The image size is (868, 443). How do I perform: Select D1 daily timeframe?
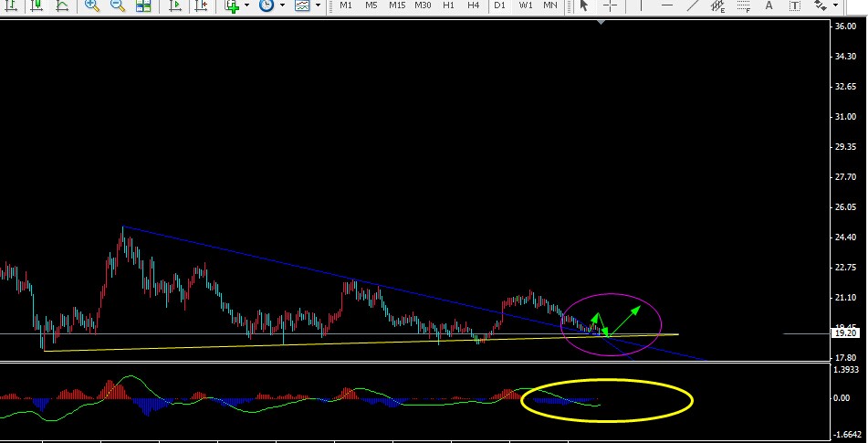(500, 5)
